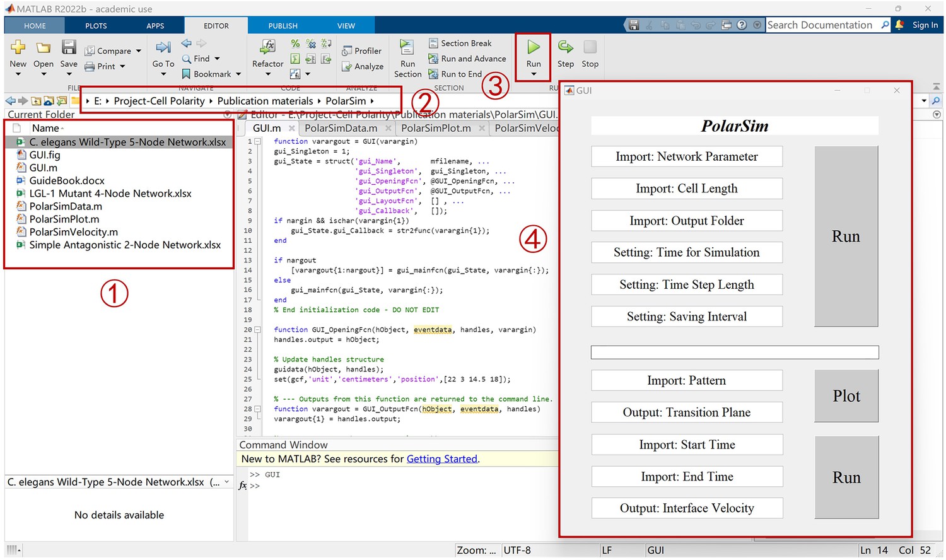
Task: Open the Compare dropdown arrow
Action: coord(139,51)
